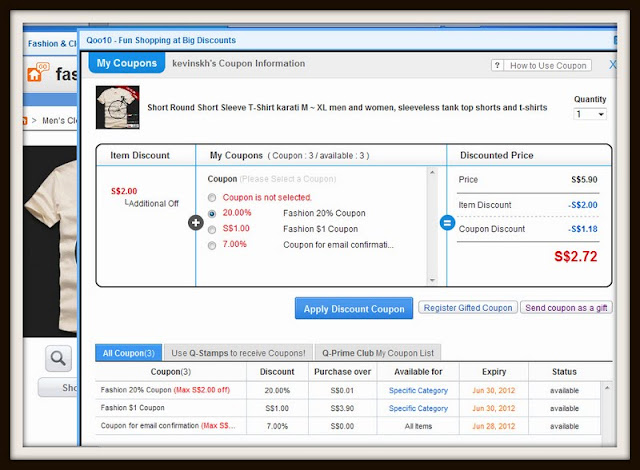Viewport: 640px width, 470px height.
Task: Click Send coupon as a gift button
Action: pyautogui.click(x=566, y=308)
